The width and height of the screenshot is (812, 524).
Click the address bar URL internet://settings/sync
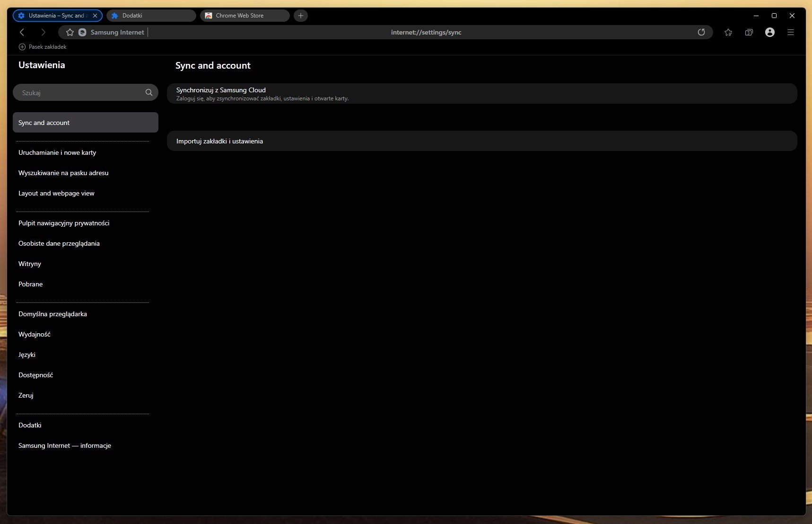426,32
